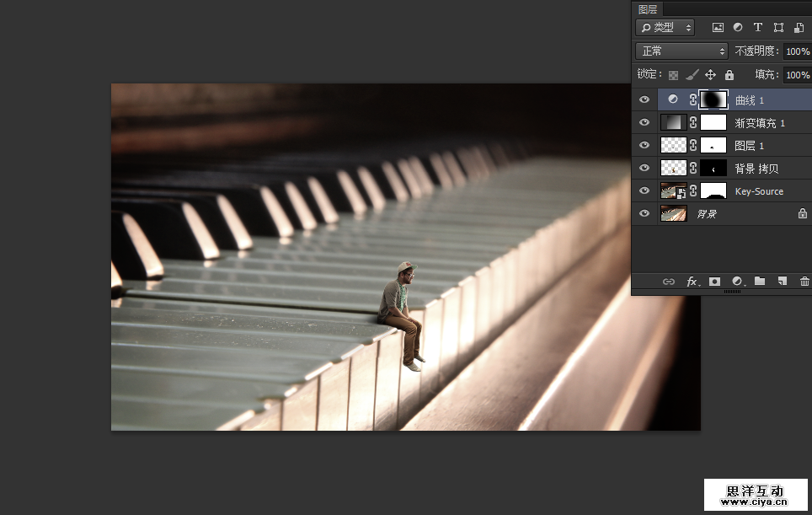Click the 不透明度 opacity value field
812x515 pixels.
coord(796,51)
